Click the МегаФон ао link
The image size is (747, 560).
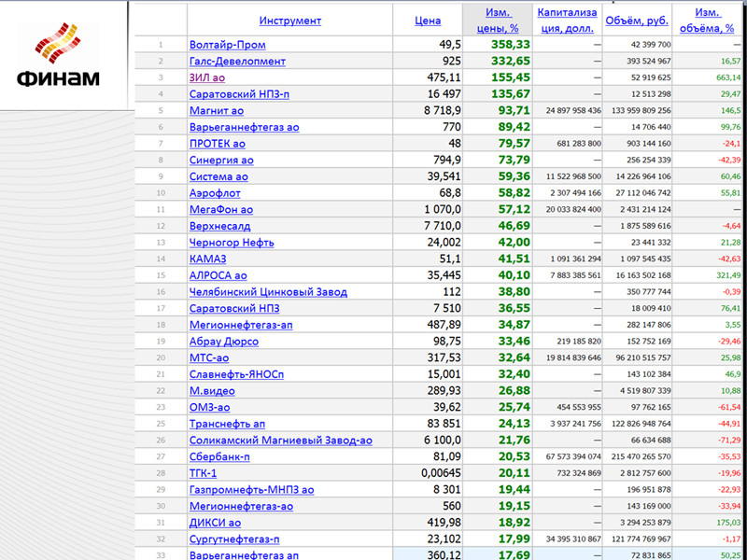tap(220, 210)
